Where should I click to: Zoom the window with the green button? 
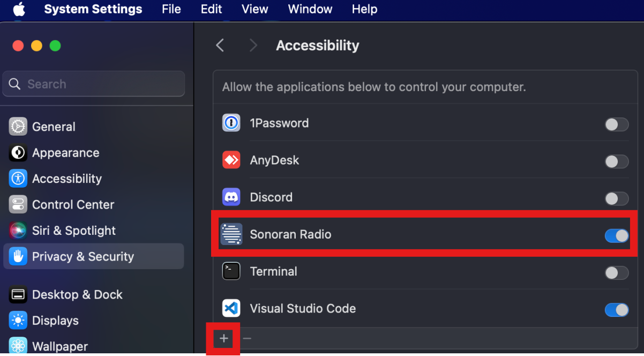pyautogui.click(x=55, y=46)
